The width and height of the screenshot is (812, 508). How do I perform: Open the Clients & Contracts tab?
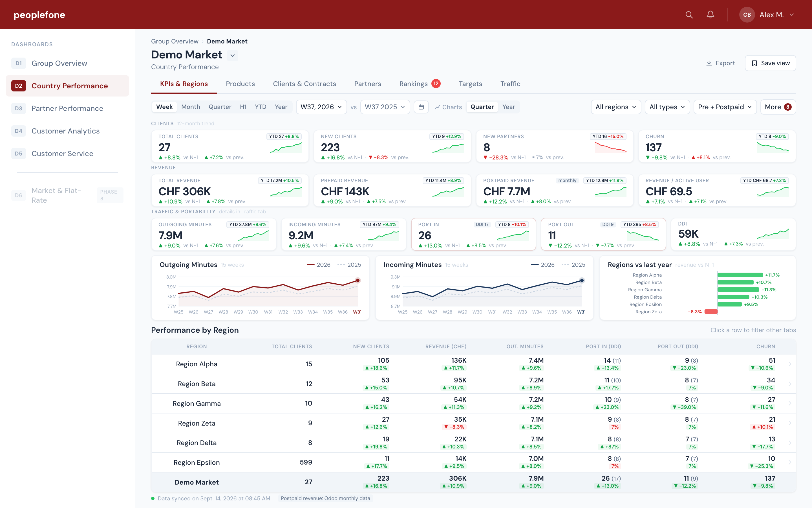[304, 84]
